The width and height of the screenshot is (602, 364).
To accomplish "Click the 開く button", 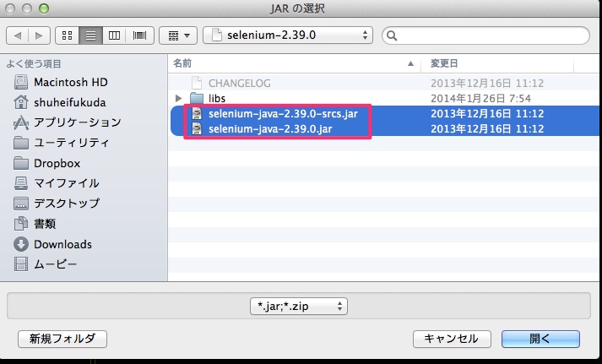I will click(540, 339).
